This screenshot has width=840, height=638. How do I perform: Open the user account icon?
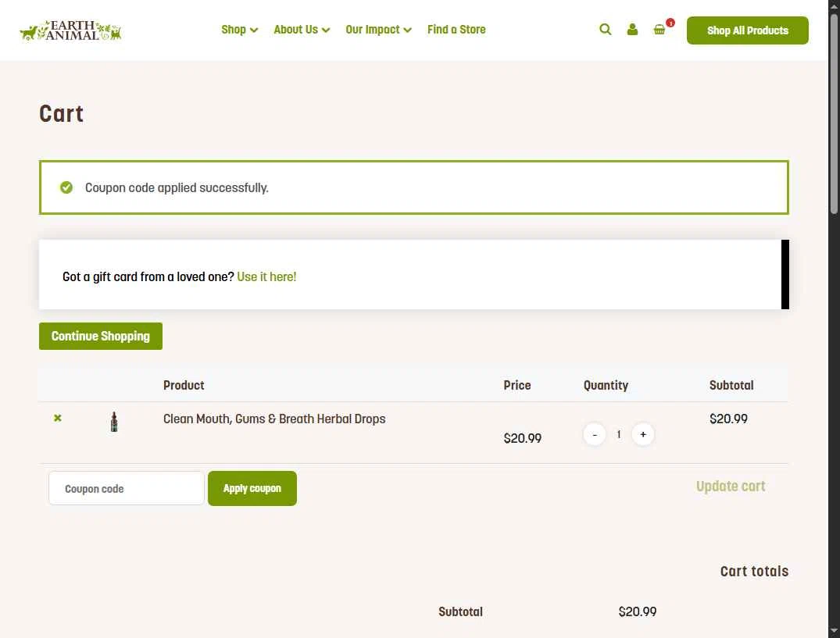tap(632, 30)
